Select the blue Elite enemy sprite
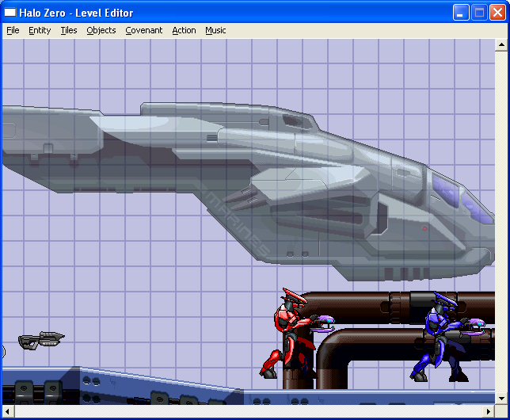The height and width of the screenshot is (420, 510). point(446,337)
